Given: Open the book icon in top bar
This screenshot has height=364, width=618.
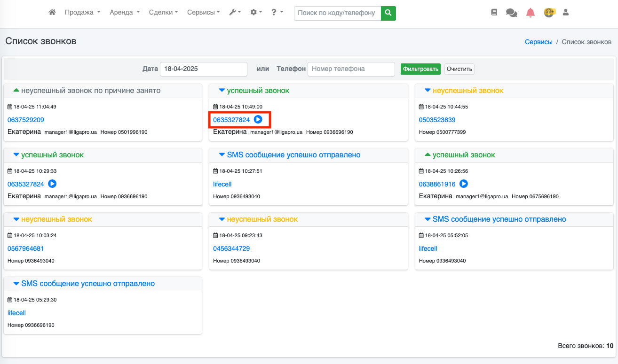Looking at the screenshot, I should coord(494,13).
